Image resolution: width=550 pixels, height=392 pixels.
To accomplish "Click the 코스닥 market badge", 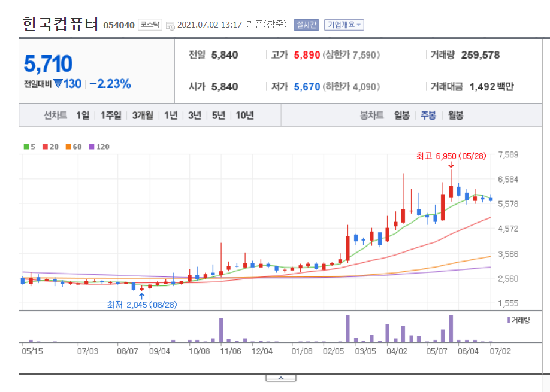I will tap(150, 25).
